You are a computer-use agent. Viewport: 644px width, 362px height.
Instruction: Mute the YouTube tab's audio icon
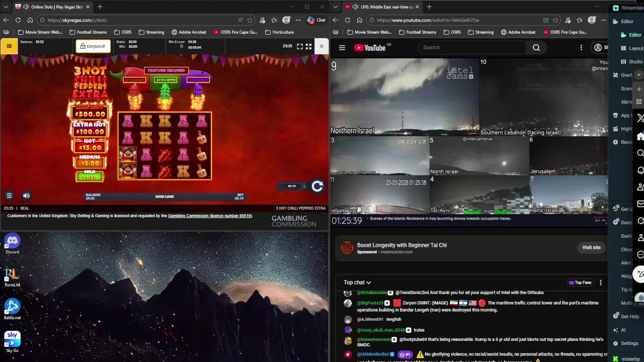355,7
